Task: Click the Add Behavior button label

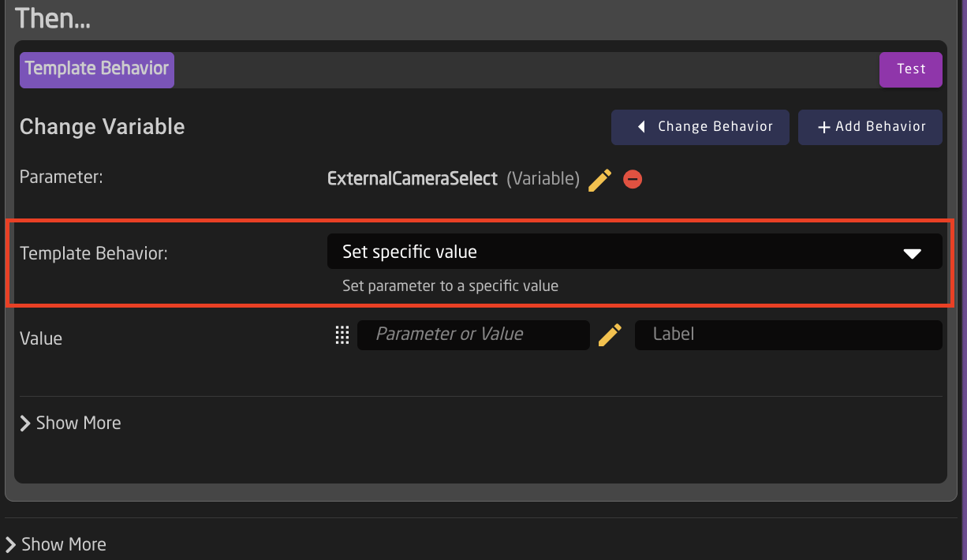Action: click(x=880, y=127)
